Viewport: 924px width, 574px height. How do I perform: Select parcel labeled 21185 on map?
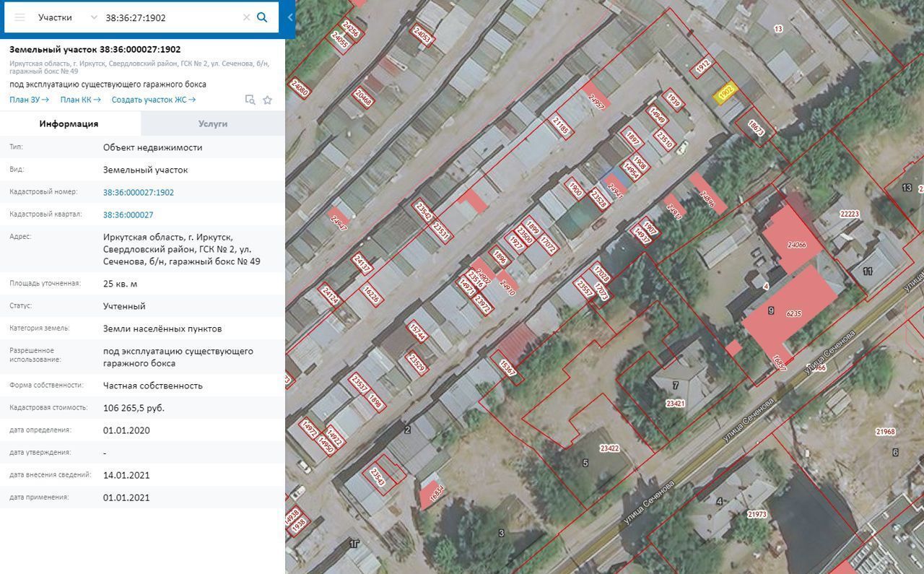pyautogui.click(x=561, y=125)
